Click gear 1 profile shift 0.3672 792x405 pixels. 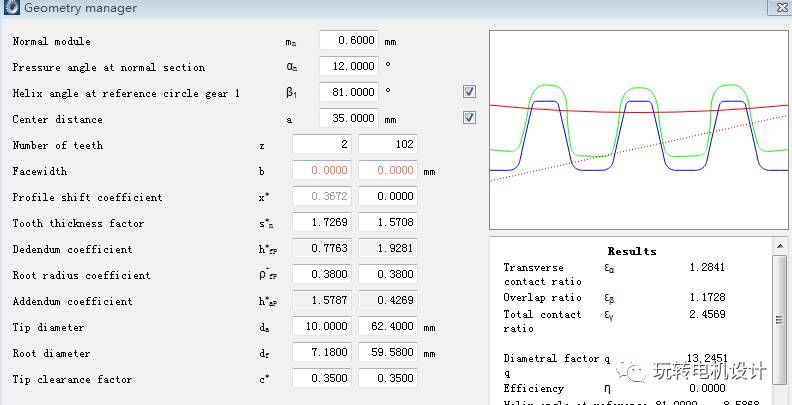322,196
